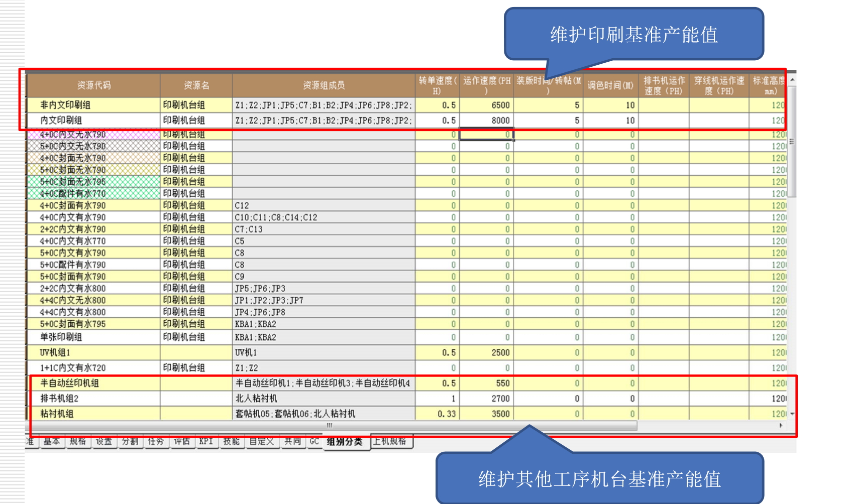The height and width of the screenshot is (504, 850).
Task: Select the UV机组1 resource row
Action: point(93,353)
